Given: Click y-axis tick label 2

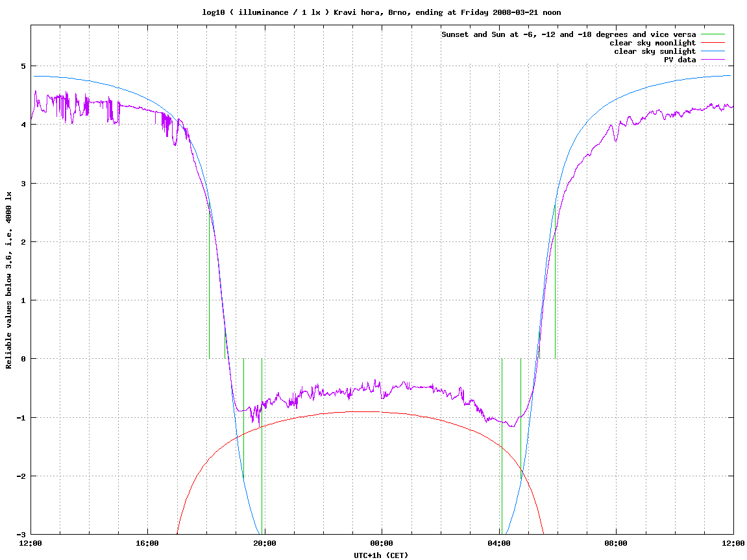Looking at the screenshot, I should point(23,242).
